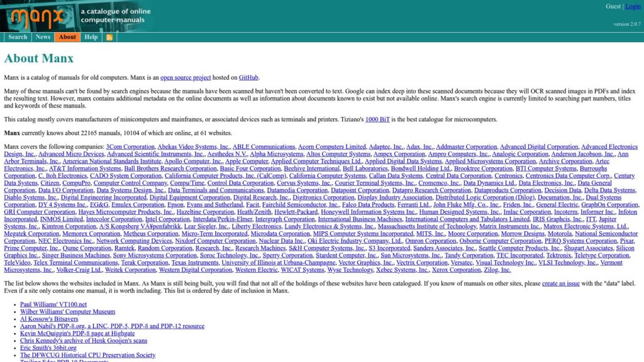Open the Teletype Corporation link

click(x=601, y=256)
